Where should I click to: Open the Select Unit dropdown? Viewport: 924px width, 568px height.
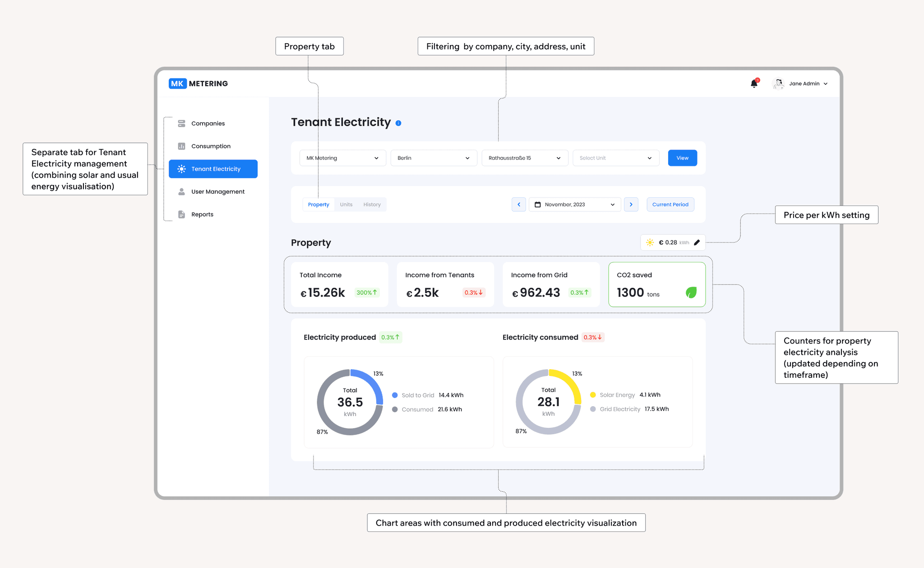coord(615,158)
